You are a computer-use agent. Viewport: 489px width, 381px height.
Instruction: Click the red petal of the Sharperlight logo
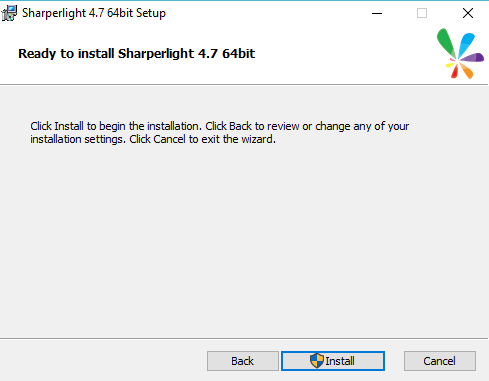(455, 72)
